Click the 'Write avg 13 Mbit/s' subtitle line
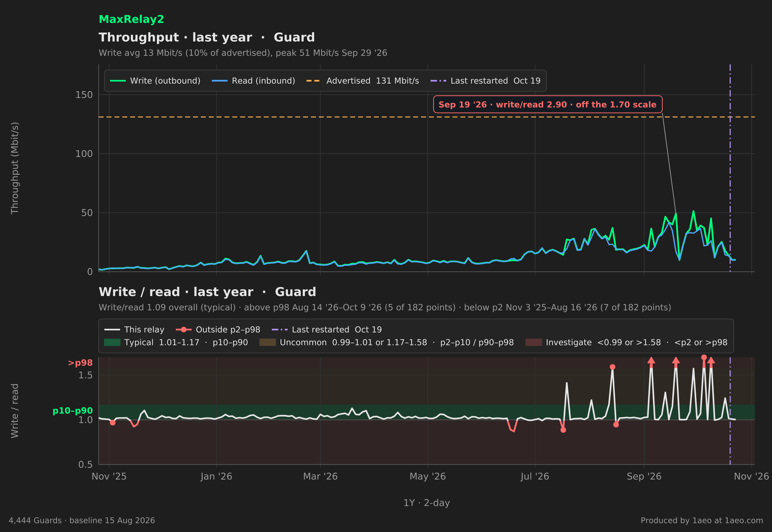This screenshot has height=532, width=772. pos(243,53)
